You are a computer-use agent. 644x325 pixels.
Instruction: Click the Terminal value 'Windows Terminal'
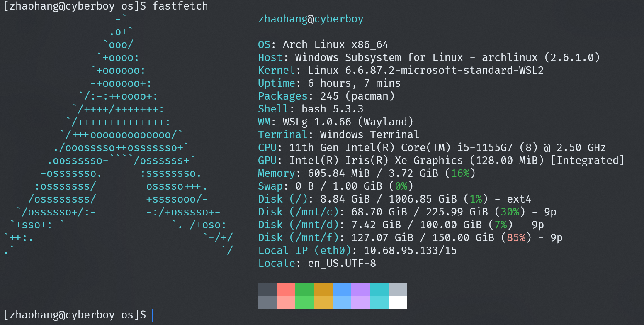pos(370,134)
